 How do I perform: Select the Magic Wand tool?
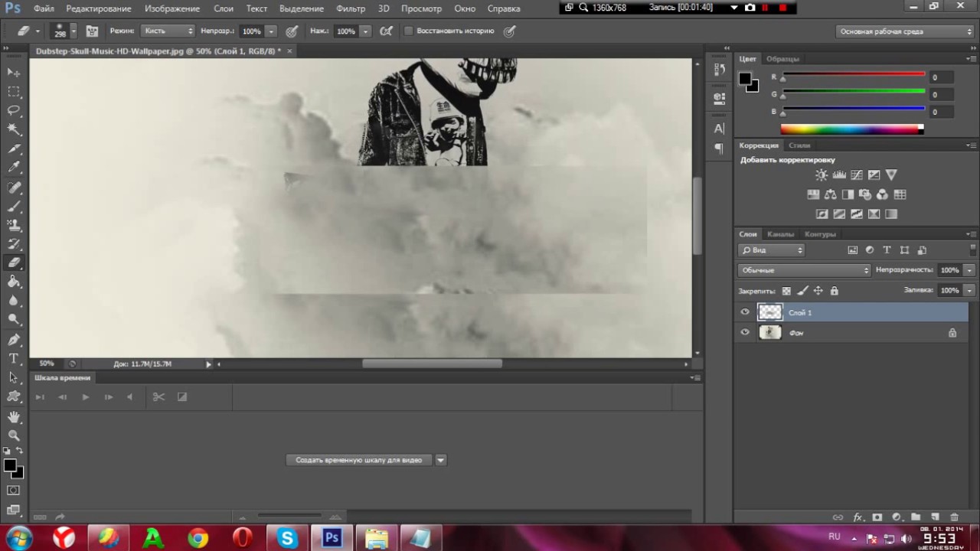click(14, 129)
